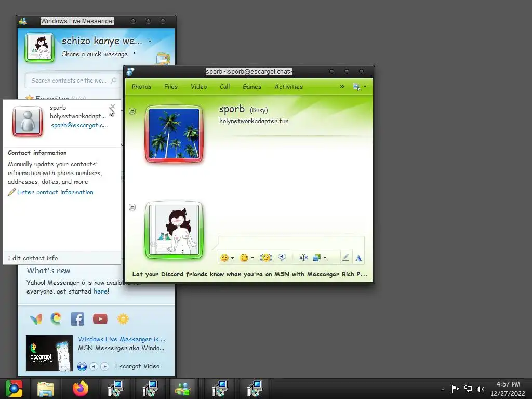Click Edit contact info
Screen dimensions: 532x399
[x=33, y=258]
